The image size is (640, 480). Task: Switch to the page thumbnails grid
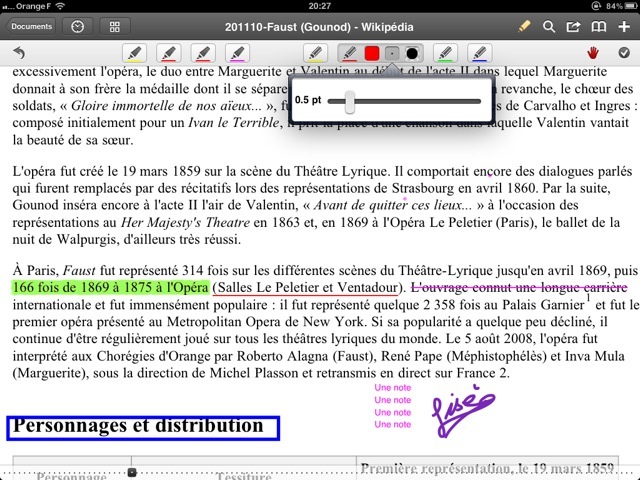[x=114, y=26]
